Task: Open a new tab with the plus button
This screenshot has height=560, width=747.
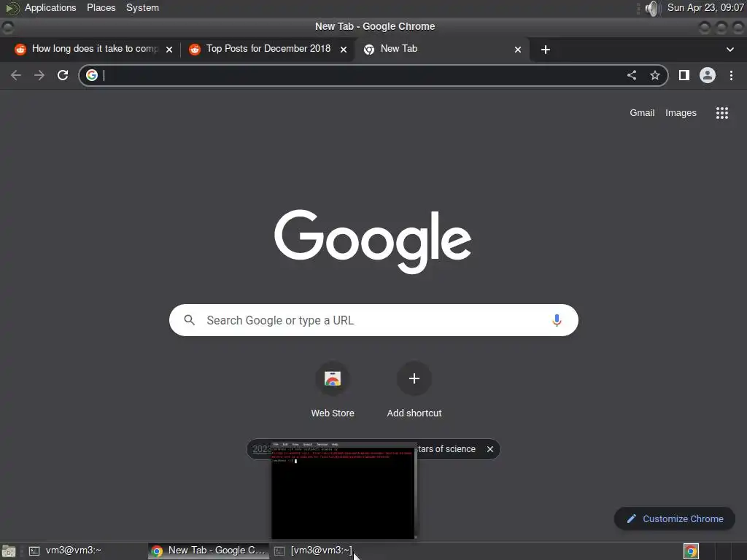Action: click(546, 50)
